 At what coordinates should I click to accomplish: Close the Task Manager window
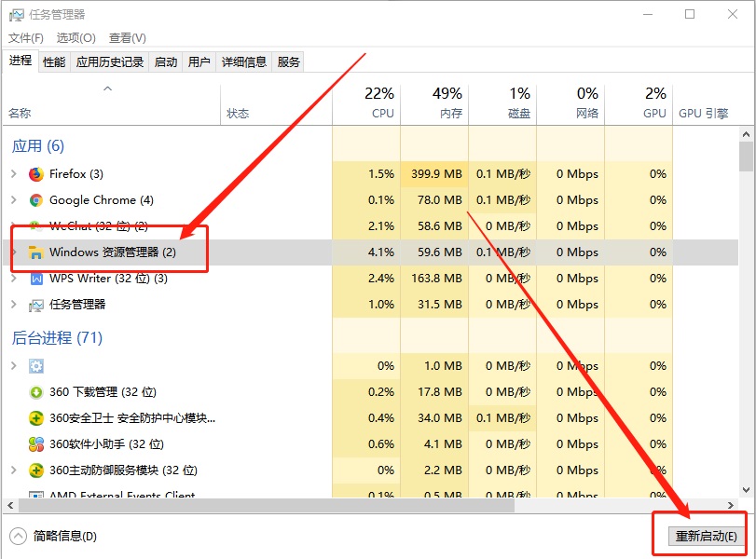pyautogui.click(x=733, y=15)
